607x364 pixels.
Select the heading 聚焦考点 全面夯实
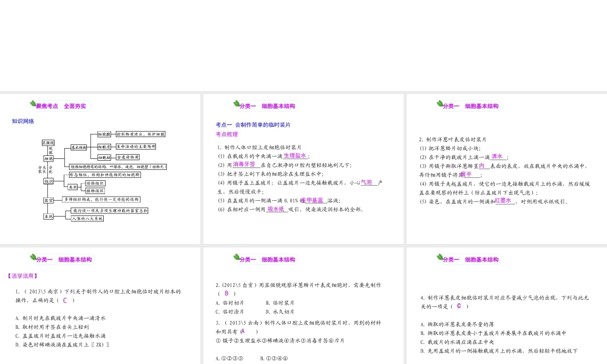pyautogui.click(x=61, y=106)
